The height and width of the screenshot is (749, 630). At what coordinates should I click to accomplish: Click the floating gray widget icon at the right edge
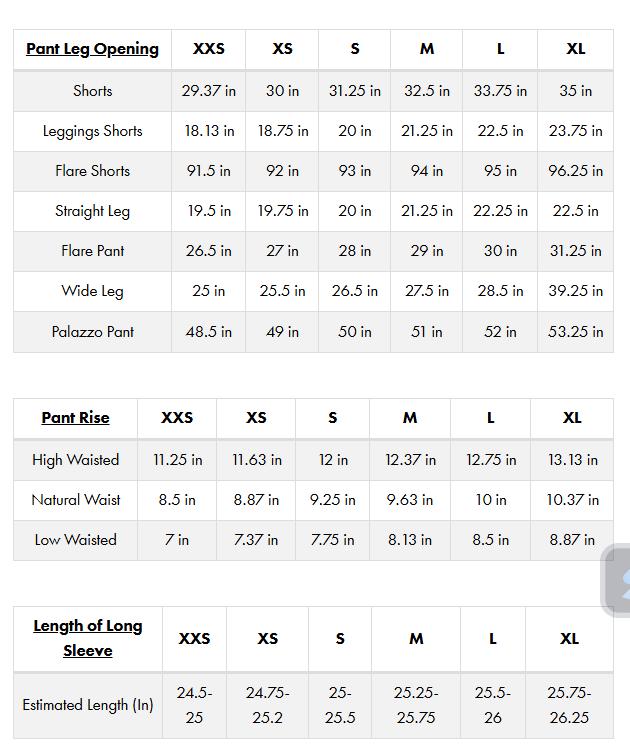click(617, 580)
